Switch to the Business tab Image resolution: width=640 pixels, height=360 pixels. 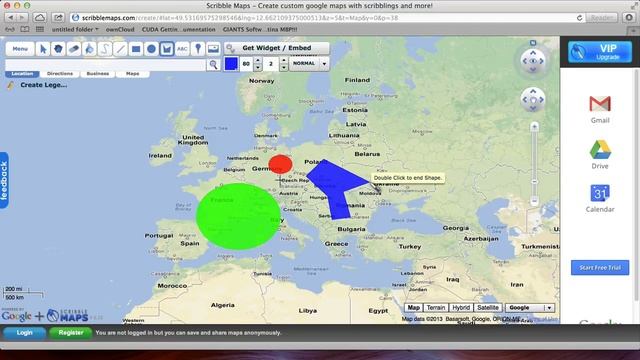click(x=98, y=74)
